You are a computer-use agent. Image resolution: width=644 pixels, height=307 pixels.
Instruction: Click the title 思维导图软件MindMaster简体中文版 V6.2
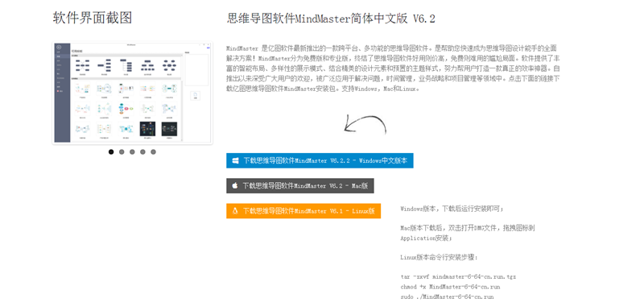coord(331,19)
